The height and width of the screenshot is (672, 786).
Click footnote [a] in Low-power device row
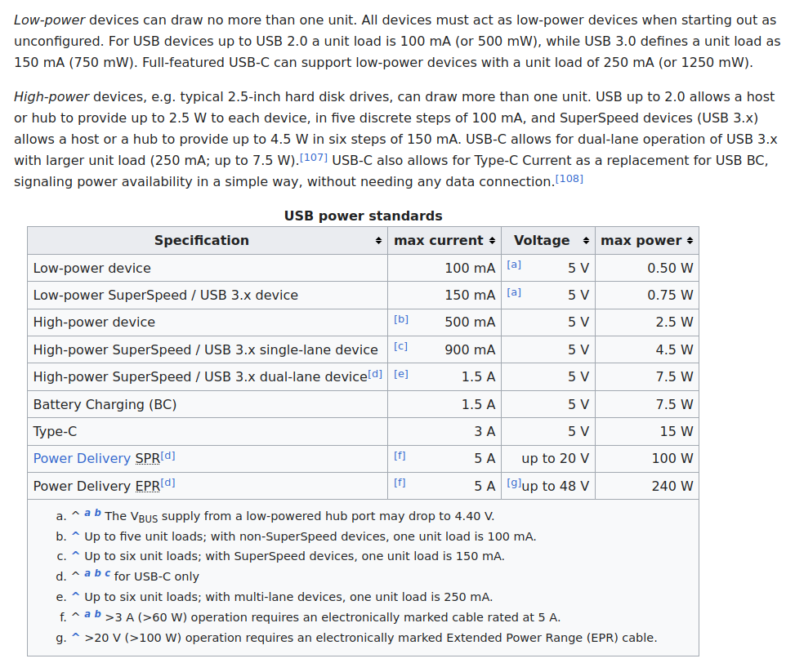pos(513,265)
